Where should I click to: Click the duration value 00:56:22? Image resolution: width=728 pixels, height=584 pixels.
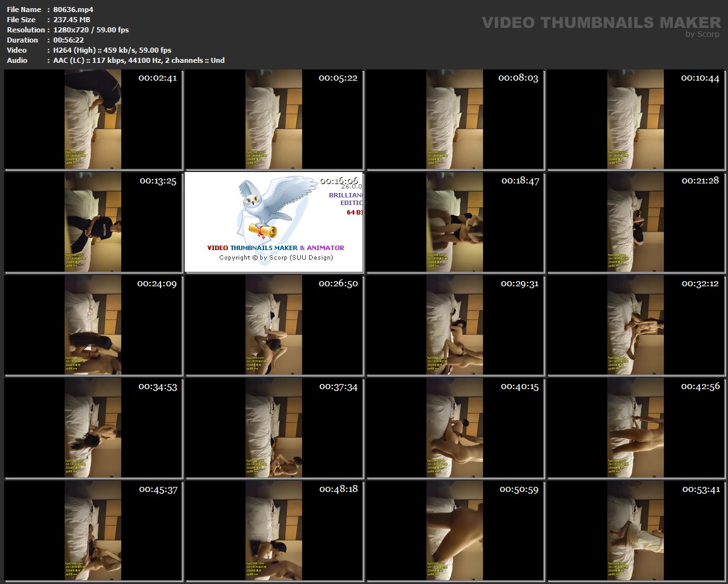[x=69, y=40]
